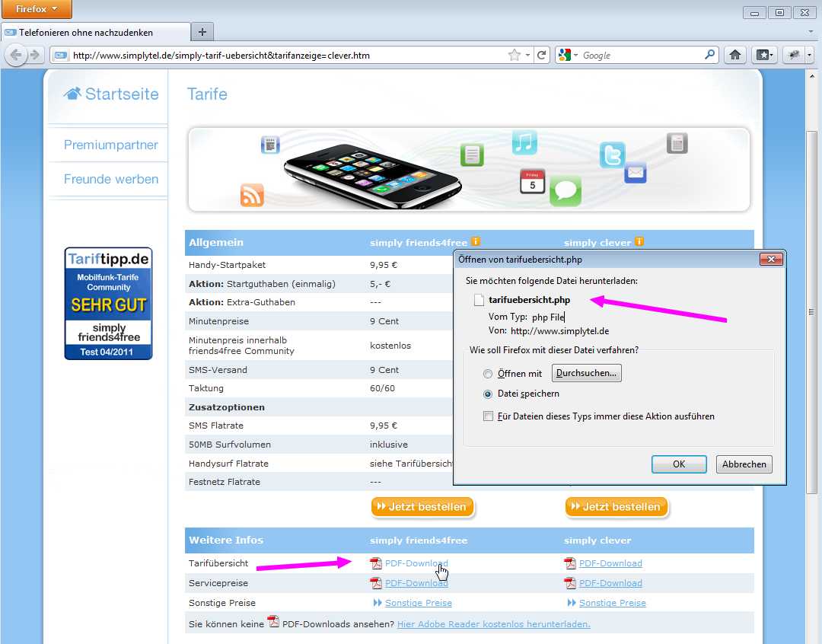Click 'Hier Adobe Reader kostenlos herunterladen' link
The image size is (822, 644).
[494, 624]
